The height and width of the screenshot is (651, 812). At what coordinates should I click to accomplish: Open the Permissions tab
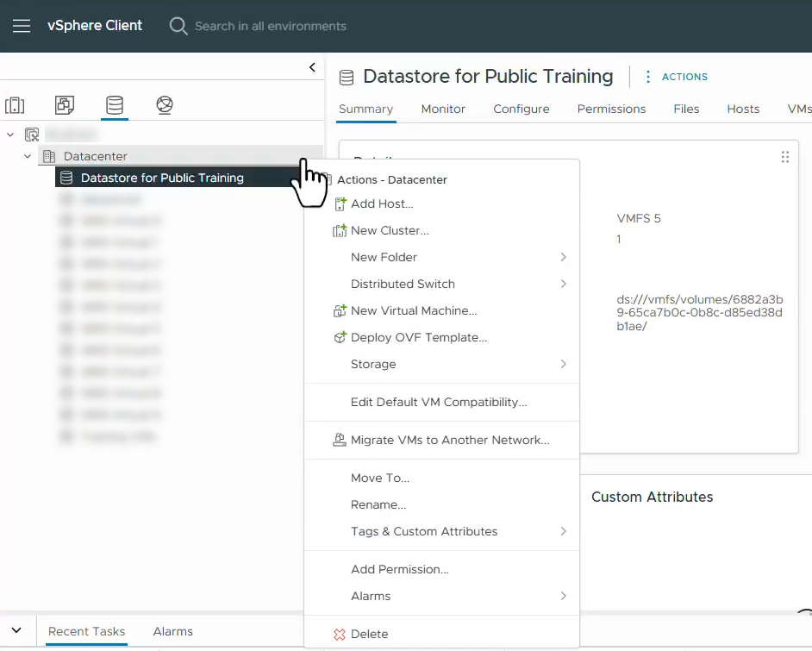click(611, 109)
